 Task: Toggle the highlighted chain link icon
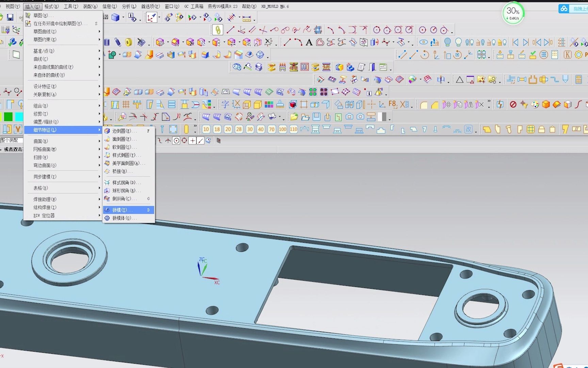coord(218,30)
